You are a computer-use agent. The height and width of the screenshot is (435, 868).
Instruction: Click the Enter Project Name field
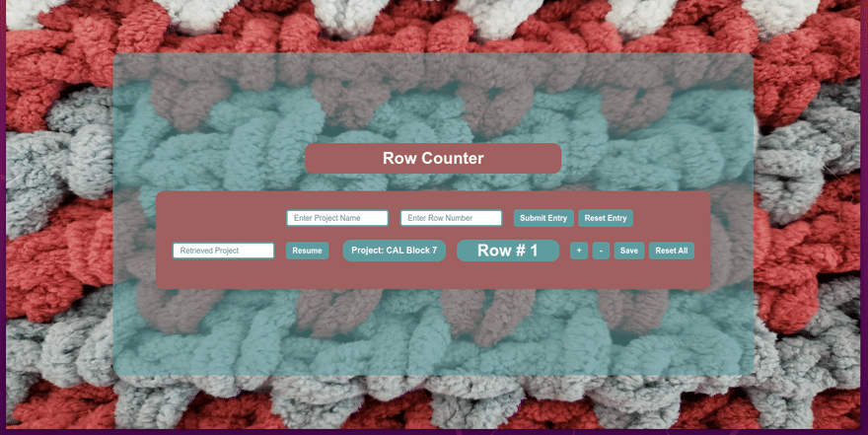pos(337,218)
